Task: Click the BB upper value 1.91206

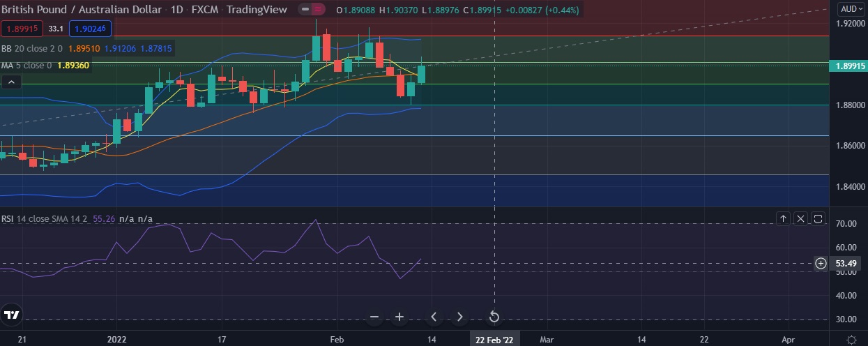Action: [x=120, y=49]
